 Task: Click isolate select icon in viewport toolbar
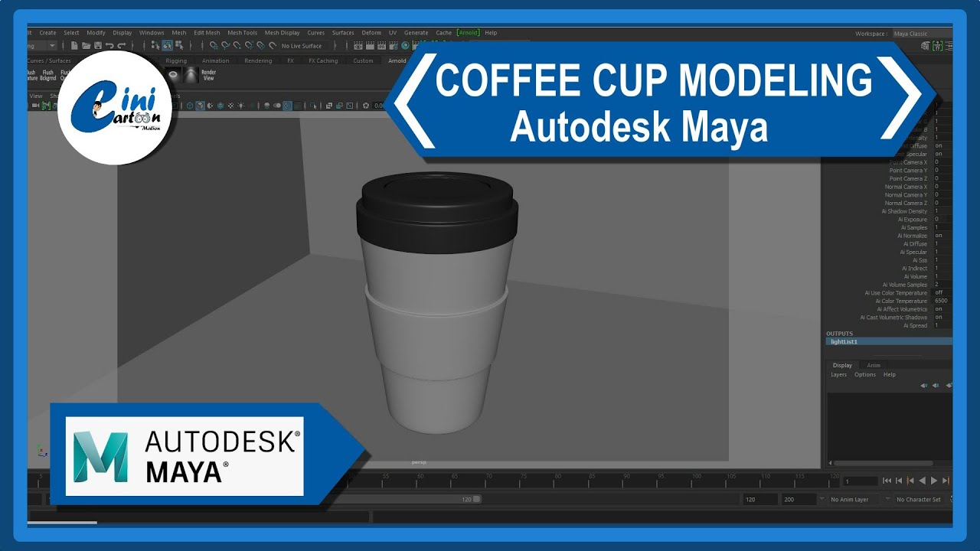313,106
